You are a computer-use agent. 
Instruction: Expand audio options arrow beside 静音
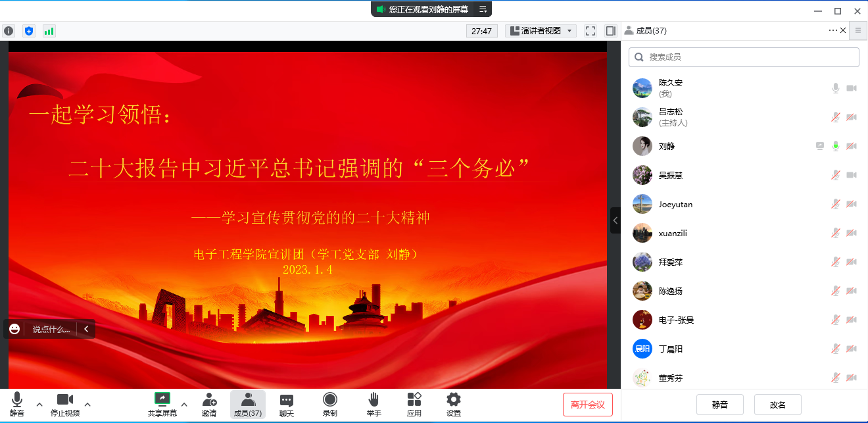point(39,404)
